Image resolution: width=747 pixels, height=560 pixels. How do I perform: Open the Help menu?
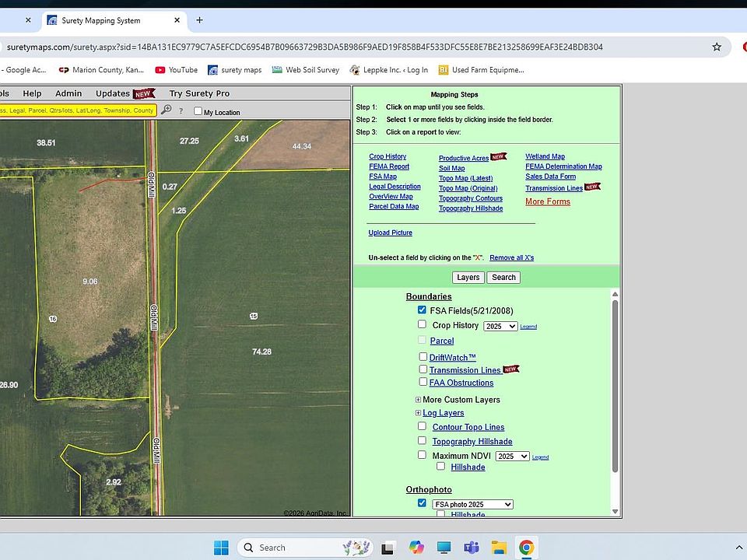click(32, 93)
